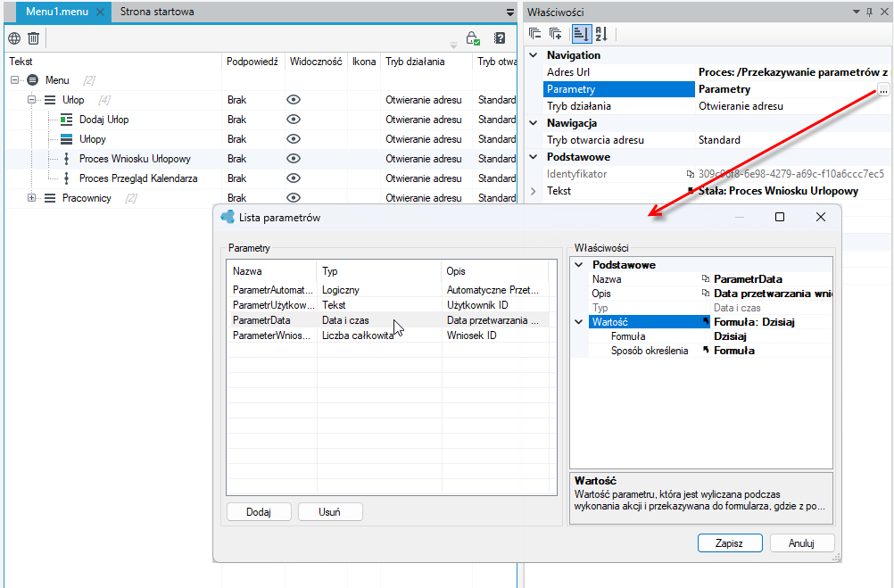
Task: Click the round Menu root node icon
Action: (32, 79)
